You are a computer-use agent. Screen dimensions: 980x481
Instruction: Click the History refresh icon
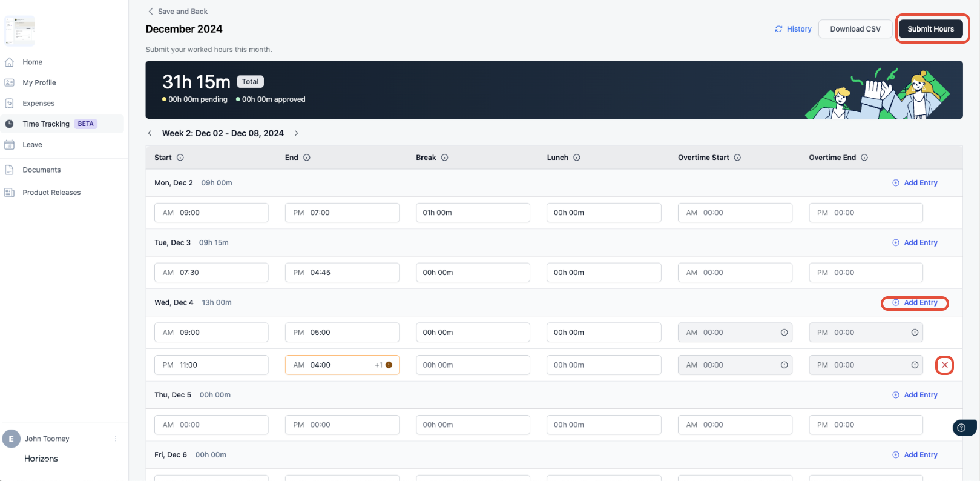point(778,29)
